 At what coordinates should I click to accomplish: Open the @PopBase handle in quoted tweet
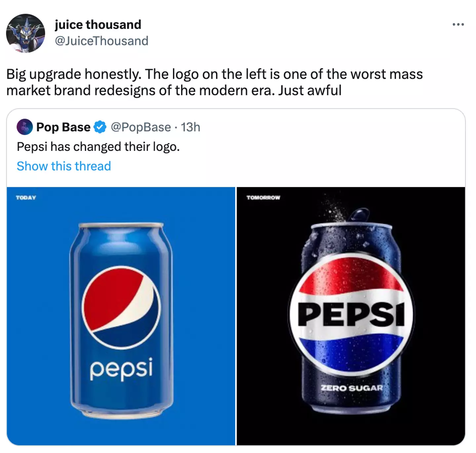[x=141, y=127]
